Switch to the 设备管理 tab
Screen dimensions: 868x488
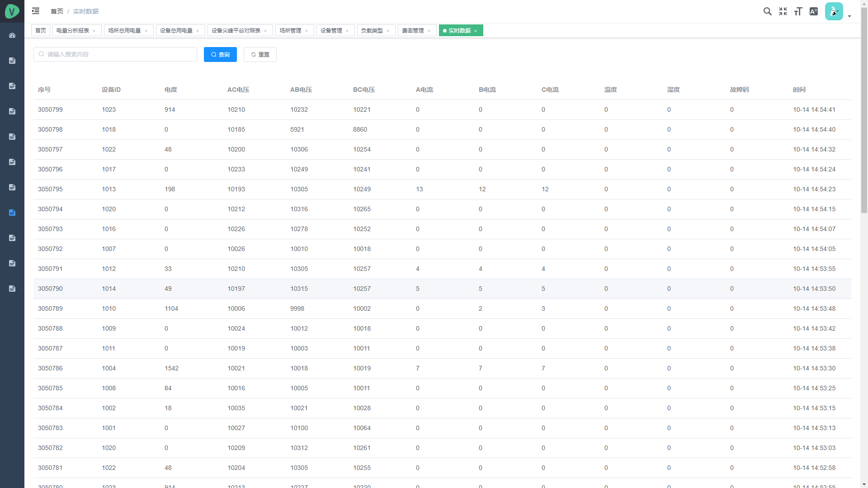pos(331,31)
